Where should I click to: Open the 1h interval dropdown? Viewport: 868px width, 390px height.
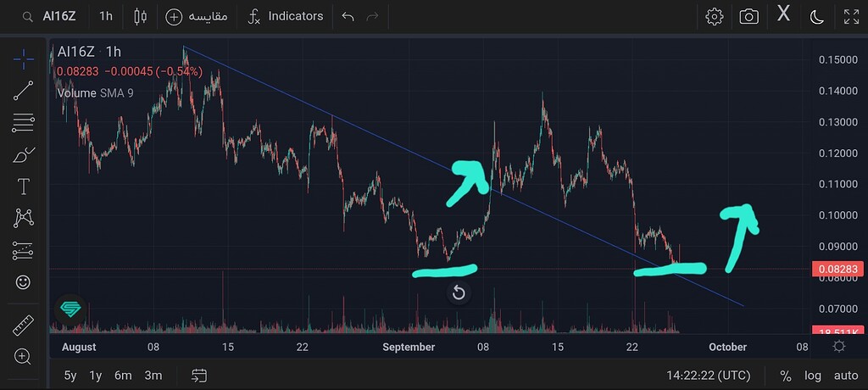click(x=106, y=16)
